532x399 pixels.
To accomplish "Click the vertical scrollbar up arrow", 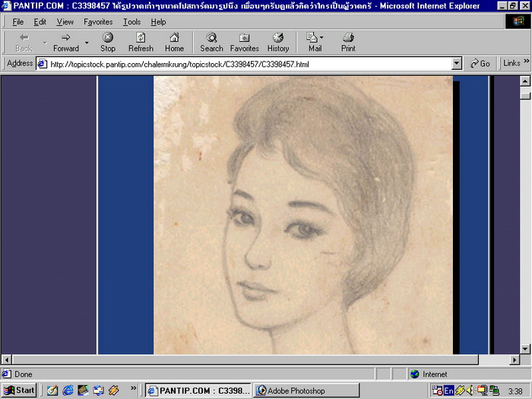I will (x=525, y=81).
